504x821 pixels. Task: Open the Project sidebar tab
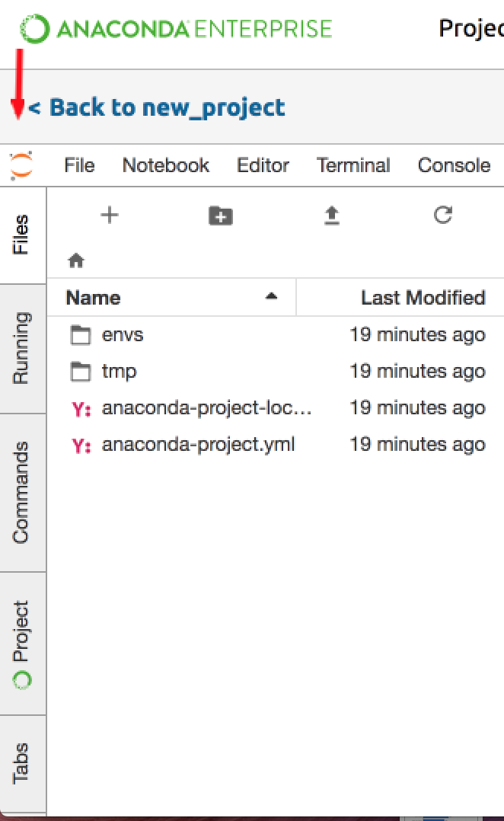tap(21, 644)
